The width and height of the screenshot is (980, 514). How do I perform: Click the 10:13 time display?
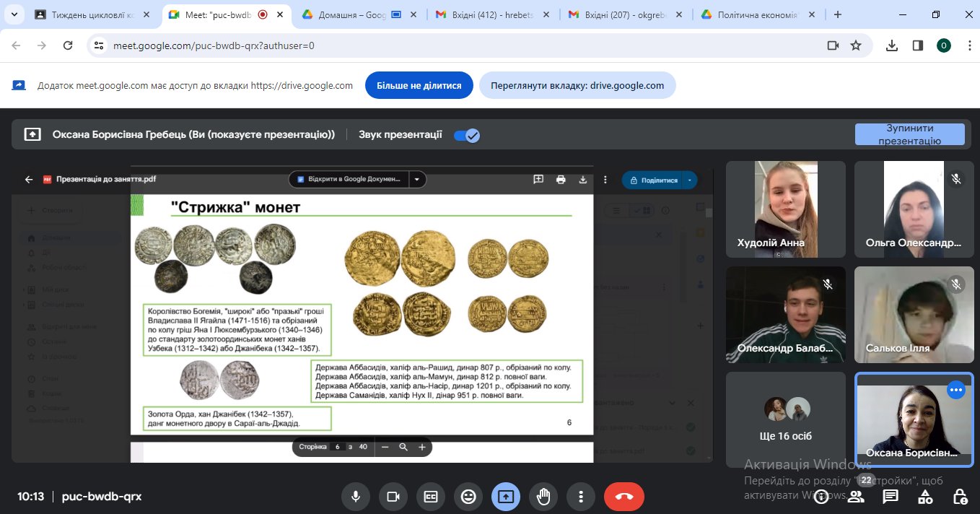(x=31, y=497)
